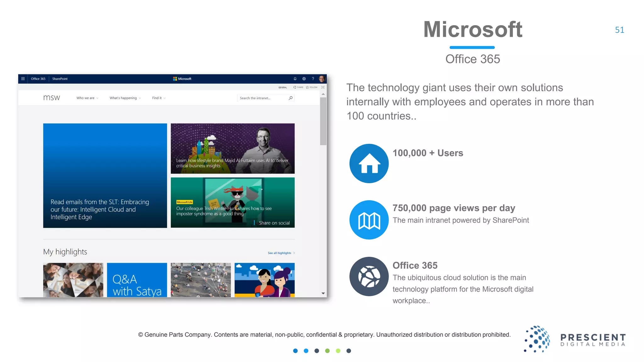The height and width of the screenshot is (362, 644).
Task: Click the My highlights heading
Action: 65,252
